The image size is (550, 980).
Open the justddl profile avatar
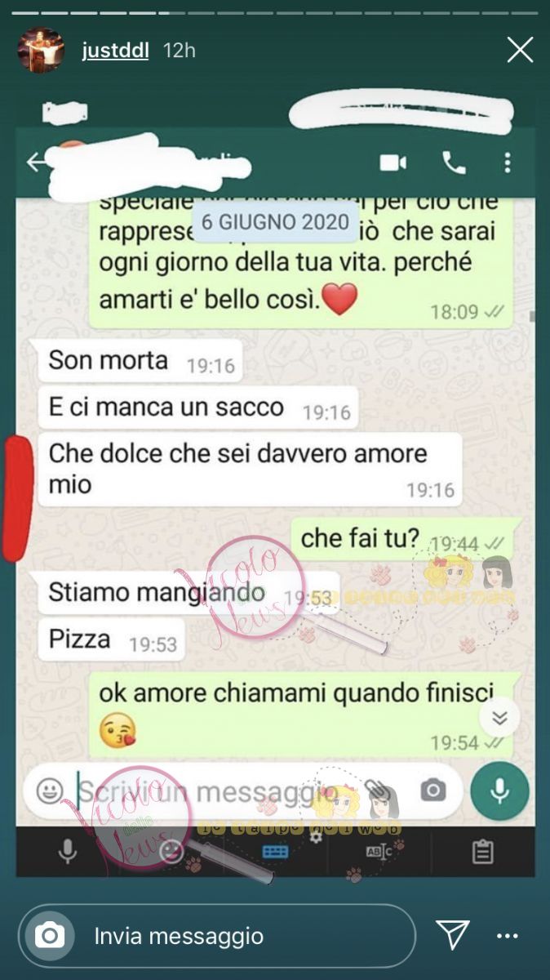(41, 51)
